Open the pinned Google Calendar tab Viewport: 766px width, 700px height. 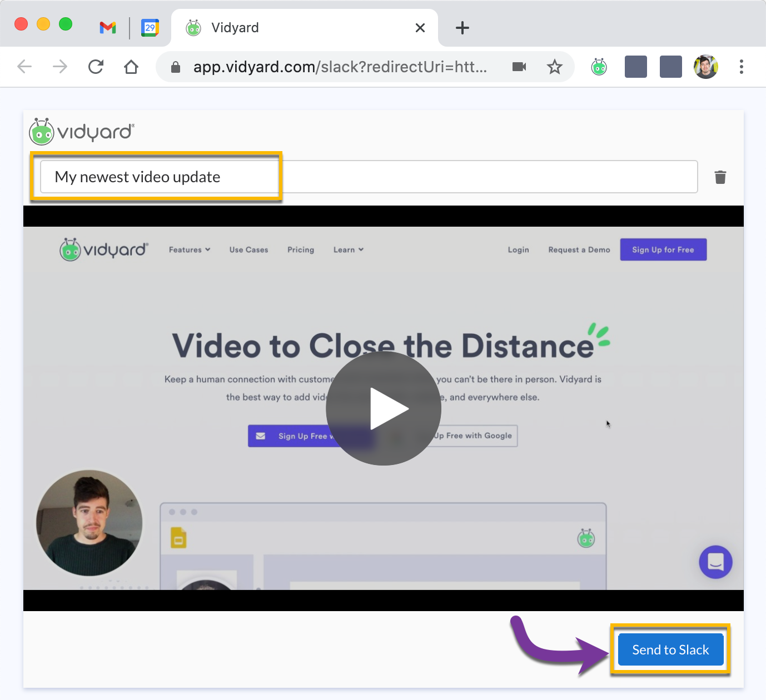150,27
